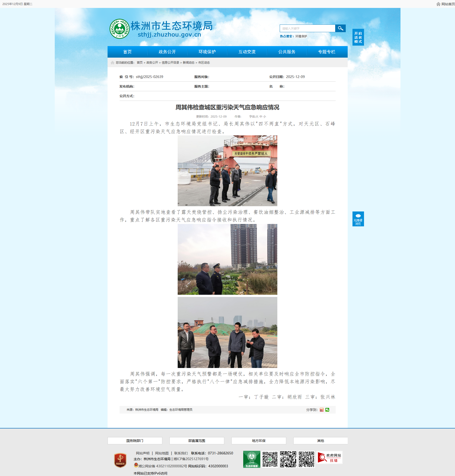The height and width of the screenshot is (476, 455).
Task: Click the first photo of the dock inspection
Action: tap(227, 171)
